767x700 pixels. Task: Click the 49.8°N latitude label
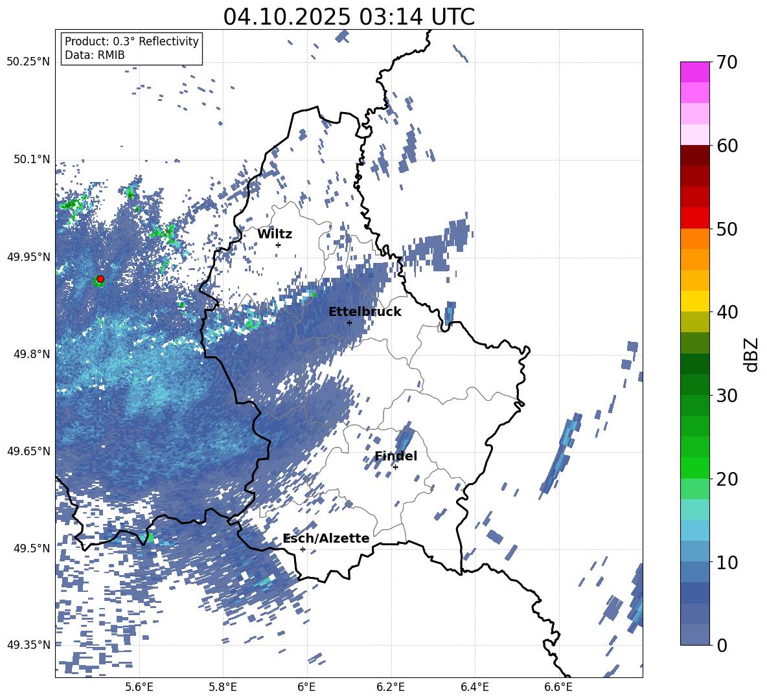click(32, 354)
